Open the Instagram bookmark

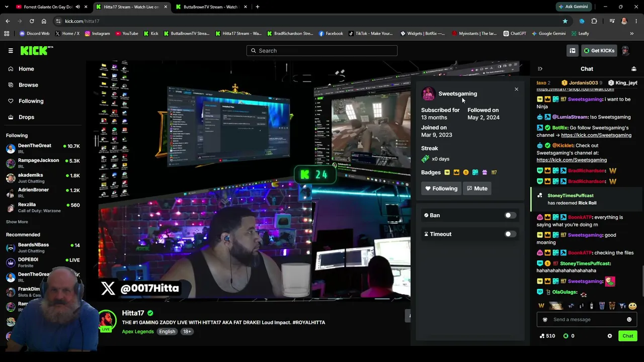point(97,34)
